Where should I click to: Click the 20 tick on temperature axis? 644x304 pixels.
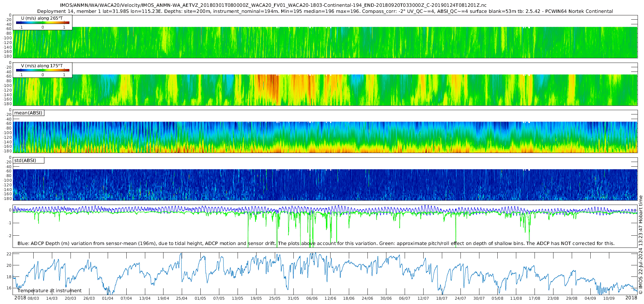(9, 265)
